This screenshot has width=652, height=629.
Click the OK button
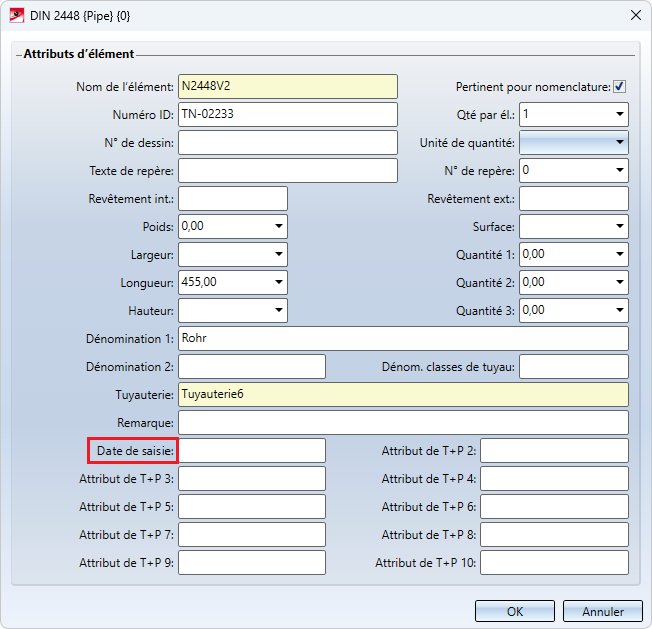(514, 611)
